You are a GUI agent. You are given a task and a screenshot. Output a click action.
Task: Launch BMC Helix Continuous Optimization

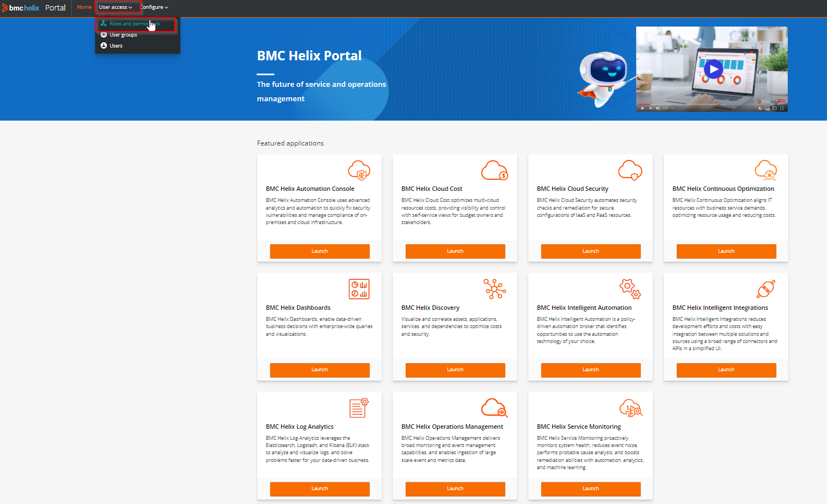click(x=726, y=251)
